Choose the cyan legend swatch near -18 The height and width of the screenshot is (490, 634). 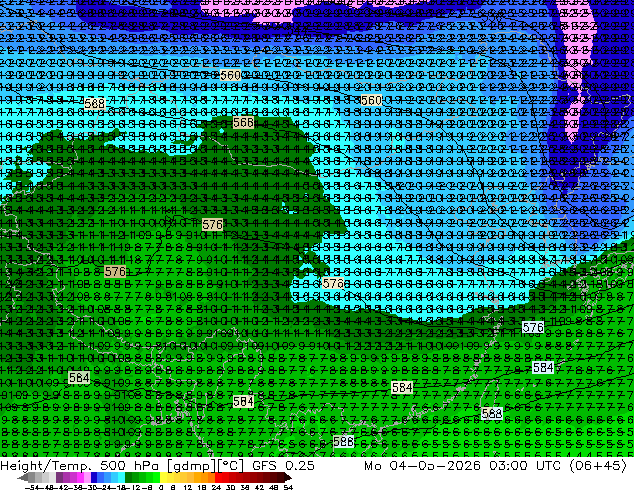coord(121,477)
